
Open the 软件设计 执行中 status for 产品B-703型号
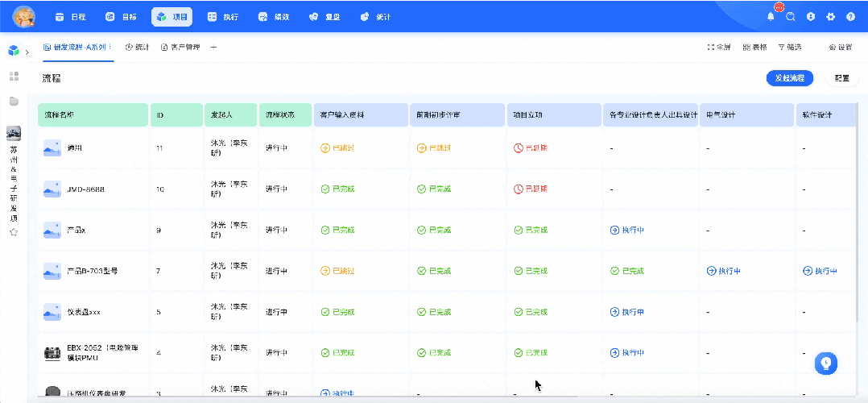(x=820, y=271)
